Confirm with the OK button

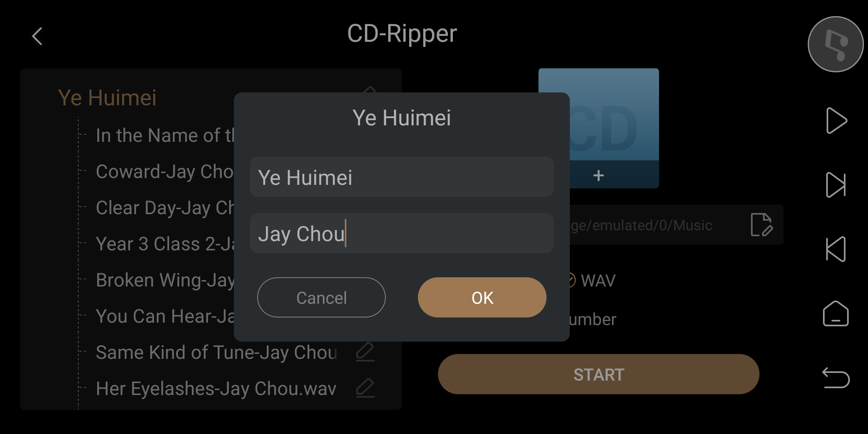(x=482, y=297)
